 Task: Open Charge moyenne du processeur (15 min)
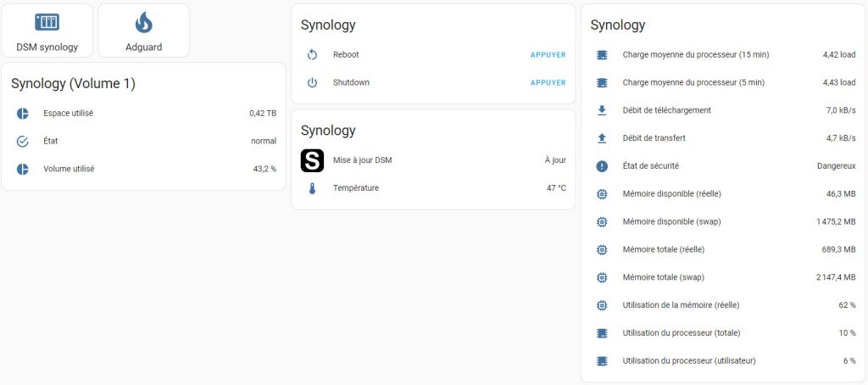[x=696, y=54]
